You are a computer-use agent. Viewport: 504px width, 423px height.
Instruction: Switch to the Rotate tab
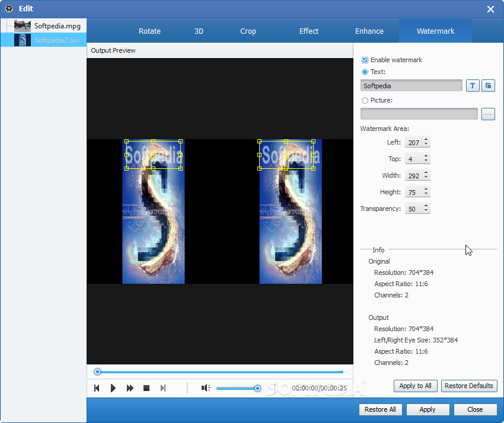pyautogui.click(x=149, y=31)
